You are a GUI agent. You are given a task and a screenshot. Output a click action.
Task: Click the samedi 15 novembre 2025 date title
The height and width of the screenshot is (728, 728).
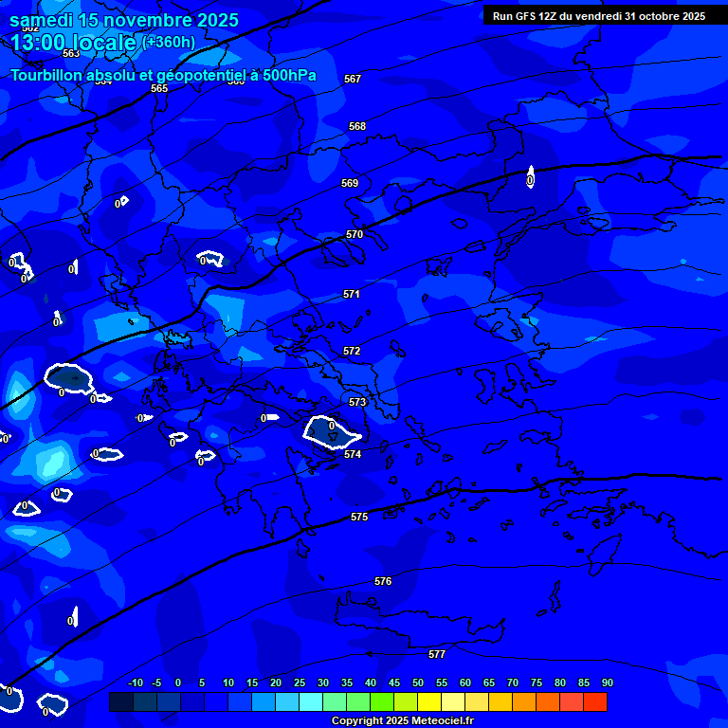click(x=124, y=20)
